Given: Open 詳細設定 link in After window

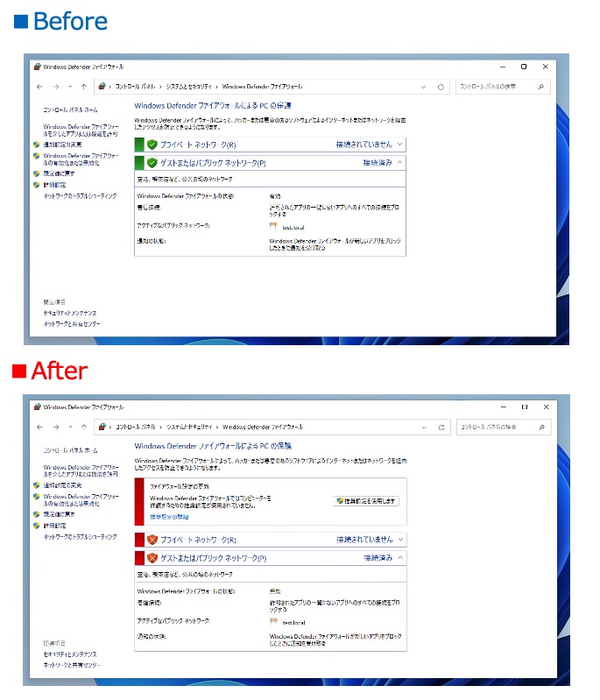Looking at the screenshot, I should point(54,526).
